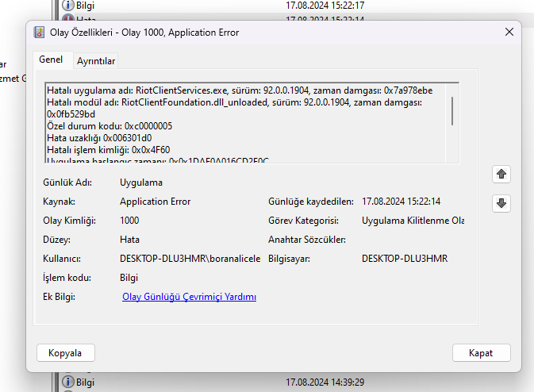
Task: Click the Hatalı uygulama adı description line
Action: pyautogui.click(x=240, y=90)
